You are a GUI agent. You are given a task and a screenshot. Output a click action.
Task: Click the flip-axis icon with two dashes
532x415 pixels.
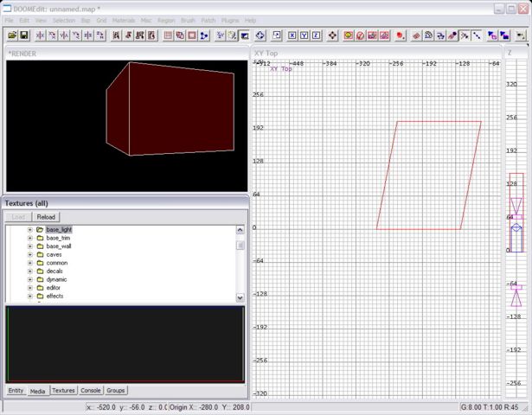(88, 35)
